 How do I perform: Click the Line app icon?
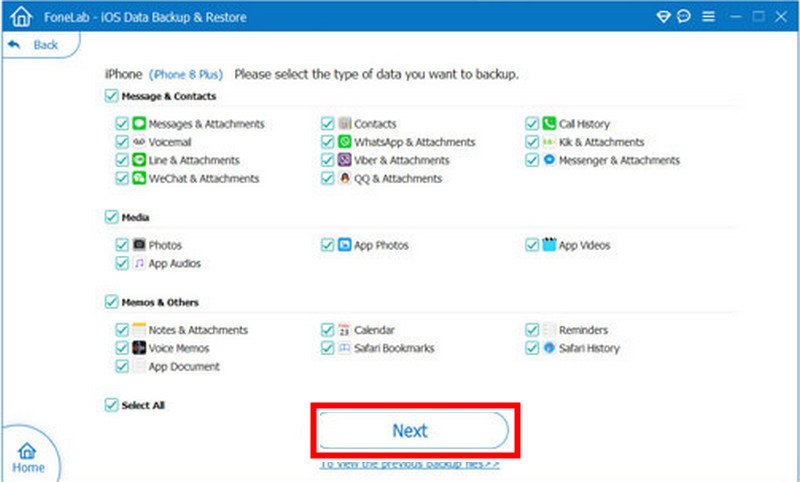(139, 160)
